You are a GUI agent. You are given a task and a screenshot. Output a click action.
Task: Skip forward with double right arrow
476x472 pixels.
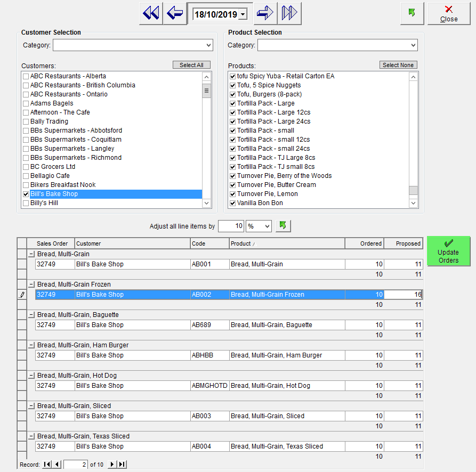pyautogui.click(x=289, y=13)
